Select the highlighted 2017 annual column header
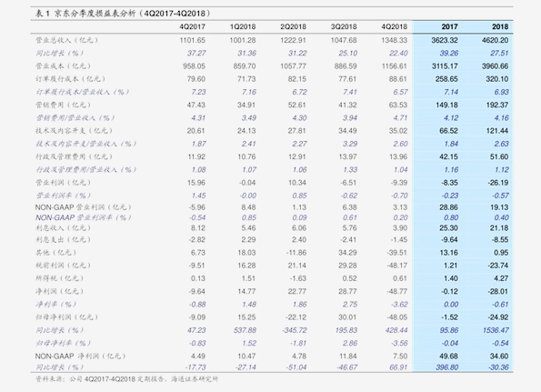 [449, 26]
